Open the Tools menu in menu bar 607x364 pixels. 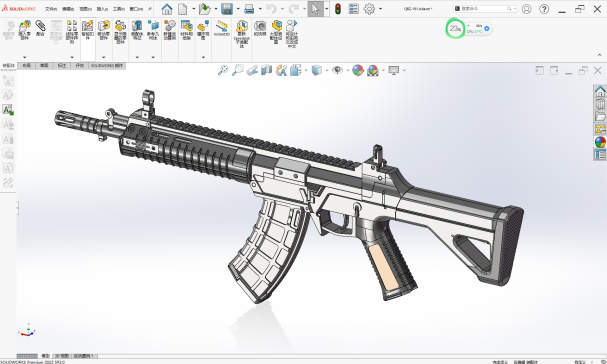click(x=119, y=9)
